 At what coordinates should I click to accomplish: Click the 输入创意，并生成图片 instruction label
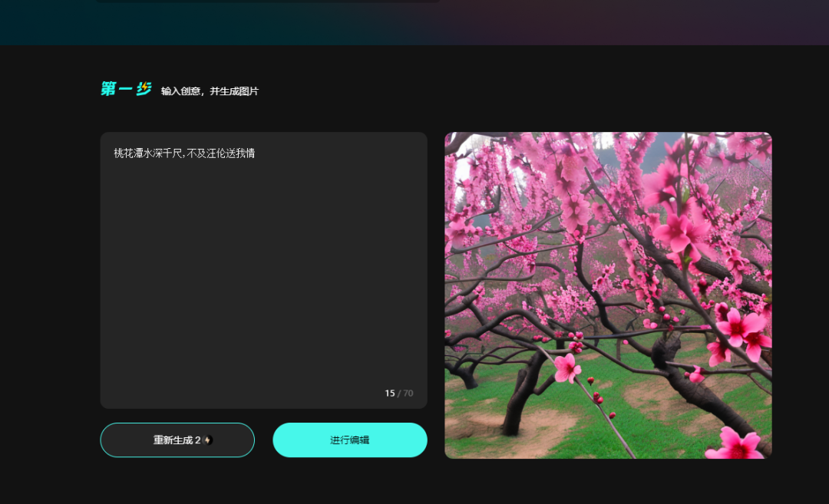click(x=209, y=91)
